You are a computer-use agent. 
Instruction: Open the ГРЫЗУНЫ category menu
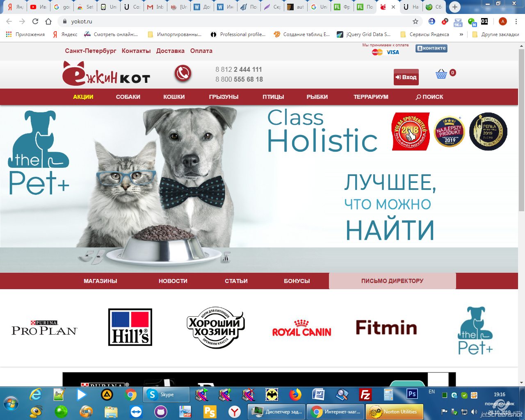click(x=224, y=97)
